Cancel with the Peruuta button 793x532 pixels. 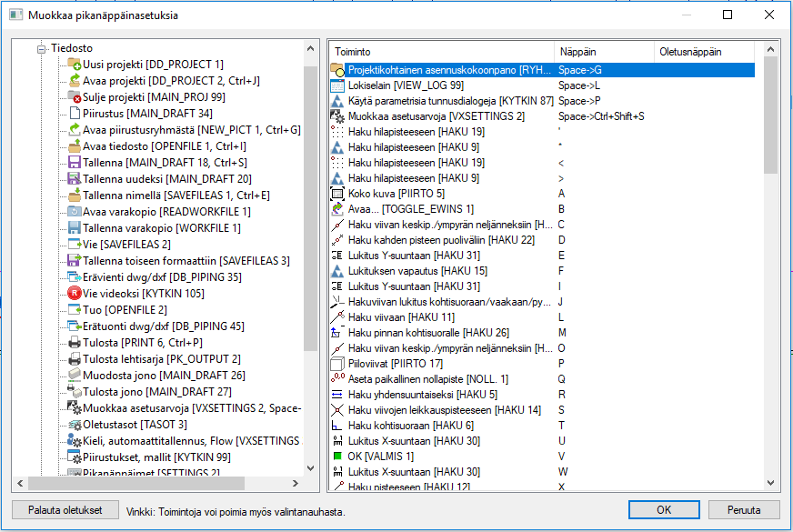click(744, 509)
